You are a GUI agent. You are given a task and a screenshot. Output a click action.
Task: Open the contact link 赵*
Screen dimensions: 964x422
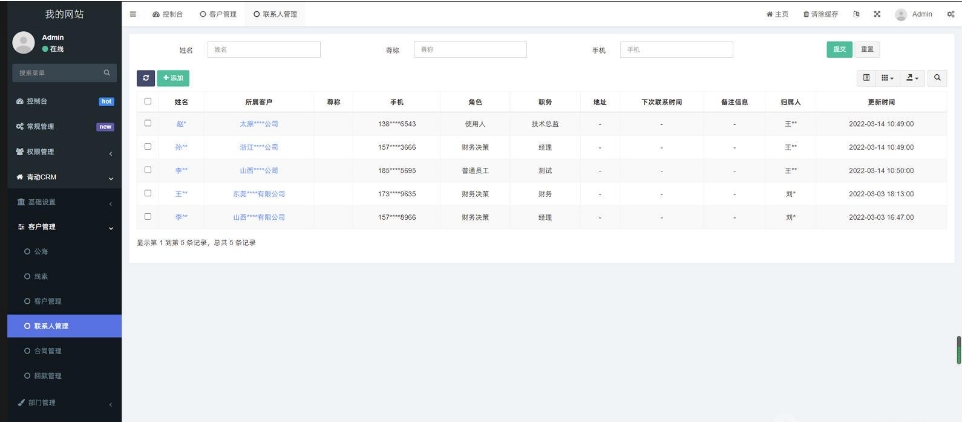[x=181, y=124]
